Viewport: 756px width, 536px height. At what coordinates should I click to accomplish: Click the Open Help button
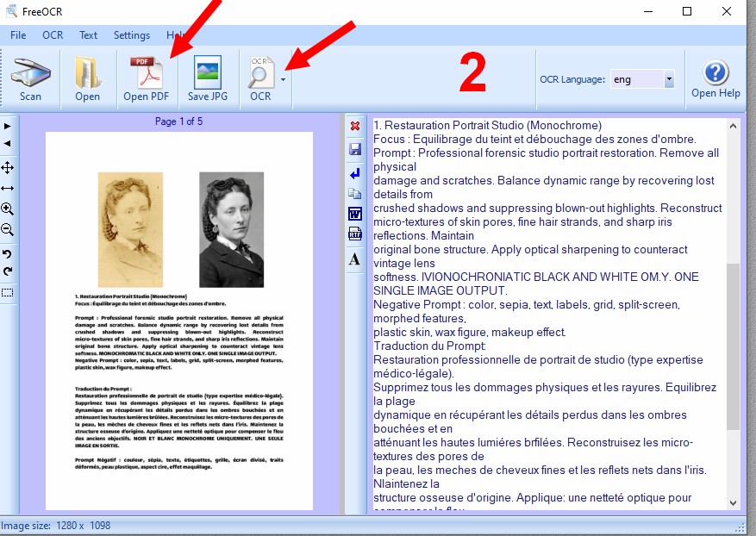(x=715, y=79)
